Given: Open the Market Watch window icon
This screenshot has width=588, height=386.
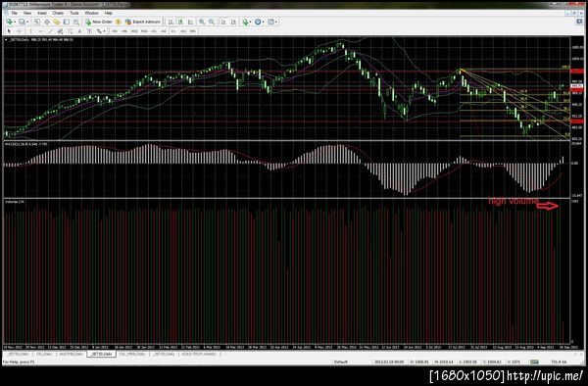Looking at the screenshot, I should tap(37, 22).
